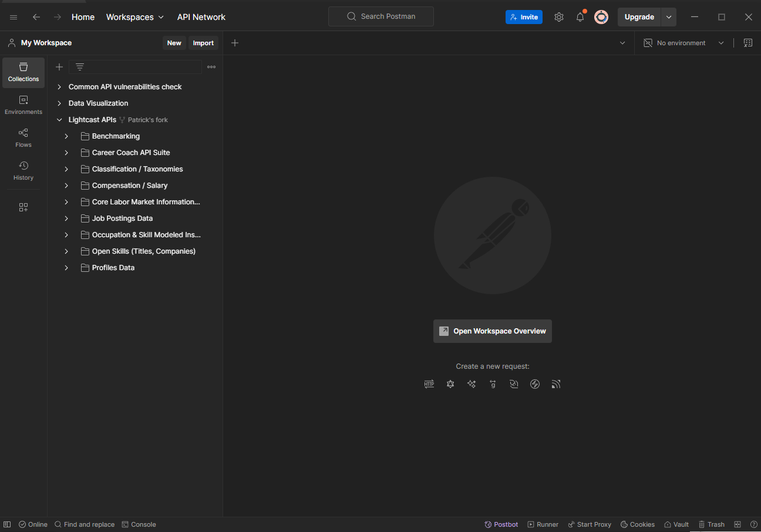Open two-pane layout icon in status bar
The image size is (761, 532).
pos(738,524)
